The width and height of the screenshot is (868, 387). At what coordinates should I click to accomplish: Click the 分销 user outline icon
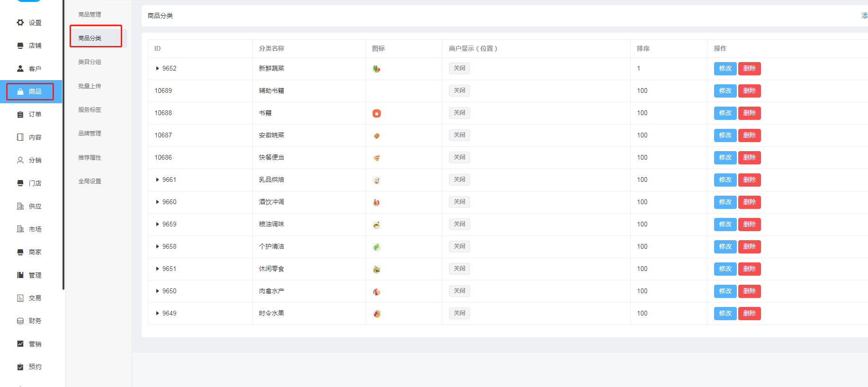click(x=20, y=160)
